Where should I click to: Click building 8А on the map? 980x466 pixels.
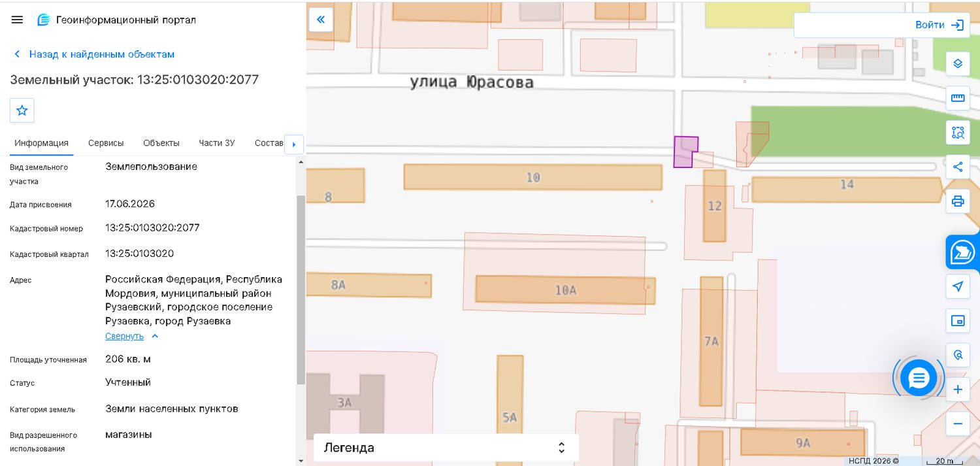(368, 285)
